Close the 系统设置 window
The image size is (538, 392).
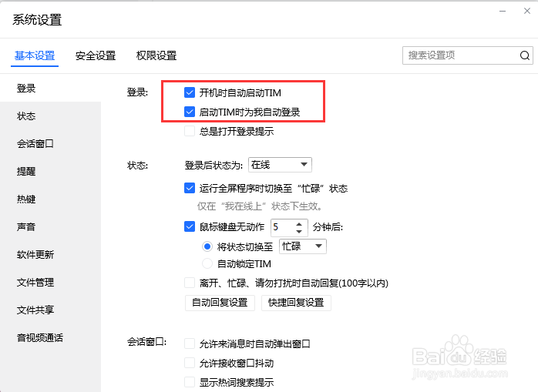click(527, 11)
